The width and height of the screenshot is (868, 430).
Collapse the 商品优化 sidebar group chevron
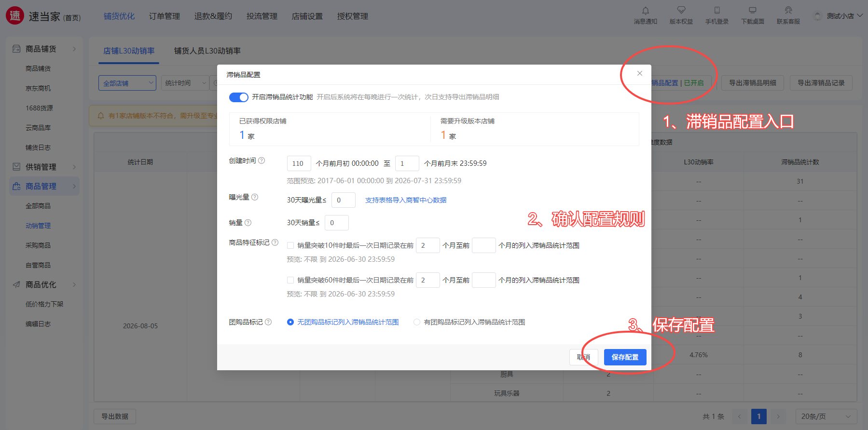pos(74,285)
